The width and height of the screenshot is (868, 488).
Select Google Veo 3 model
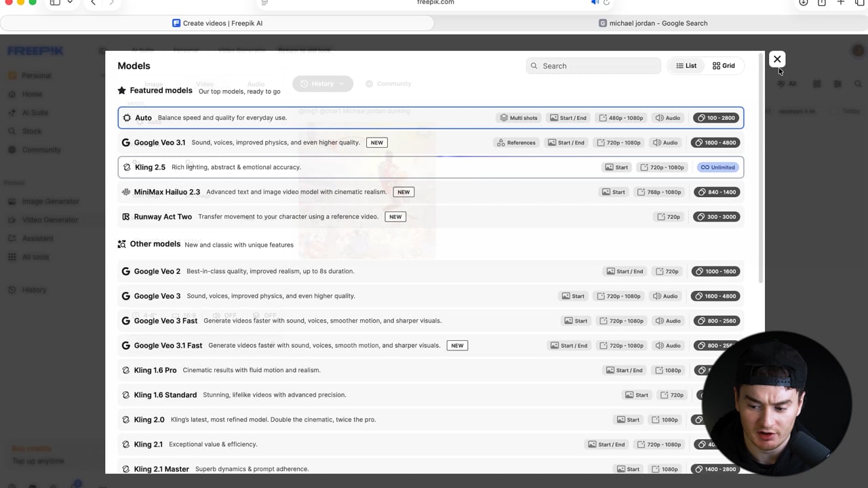pyautogui.click(x=431, y=296)
